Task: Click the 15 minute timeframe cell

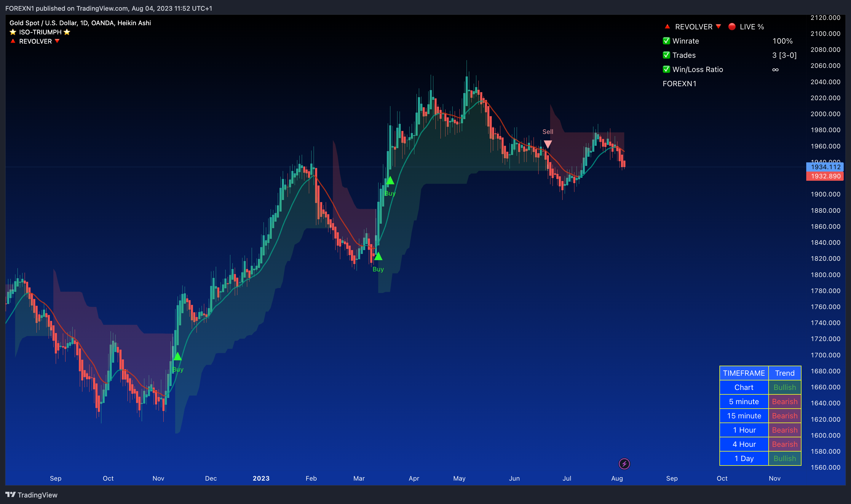Action: click(x=744, y=416)
